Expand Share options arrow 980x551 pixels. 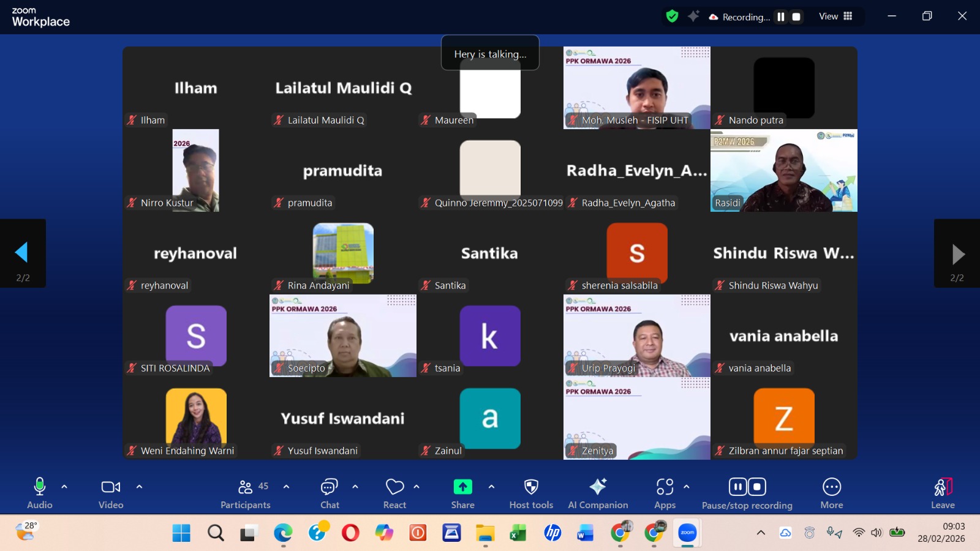(491, 487)
